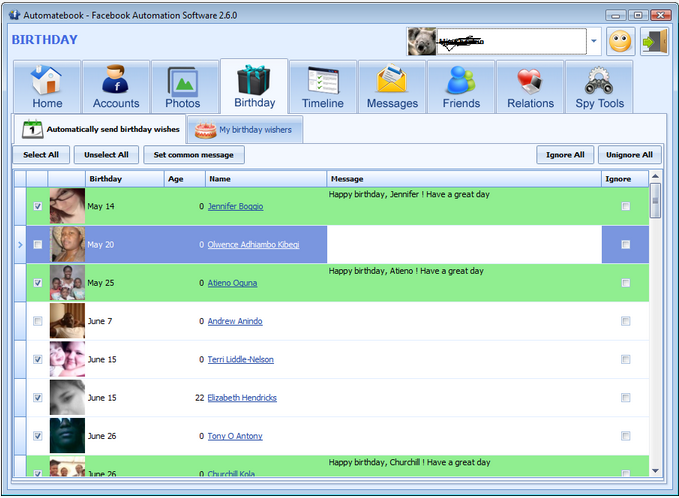Click the Unselect All button
Screen dimensions: 679x498
coord(106,155)
